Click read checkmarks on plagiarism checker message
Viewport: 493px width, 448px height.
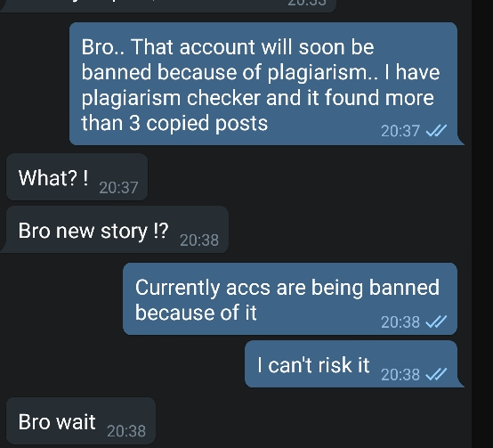tap(436, 131)
